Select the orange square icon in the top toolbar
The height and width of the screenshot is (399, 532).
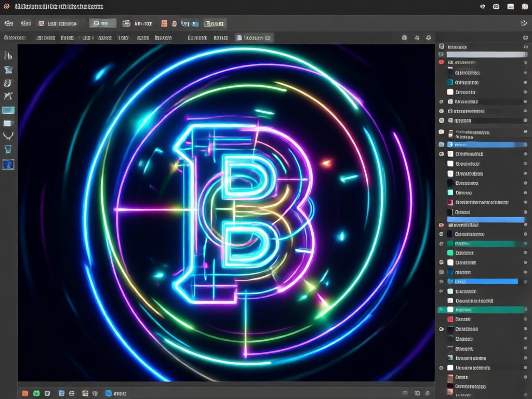click(x=164, y=23)
